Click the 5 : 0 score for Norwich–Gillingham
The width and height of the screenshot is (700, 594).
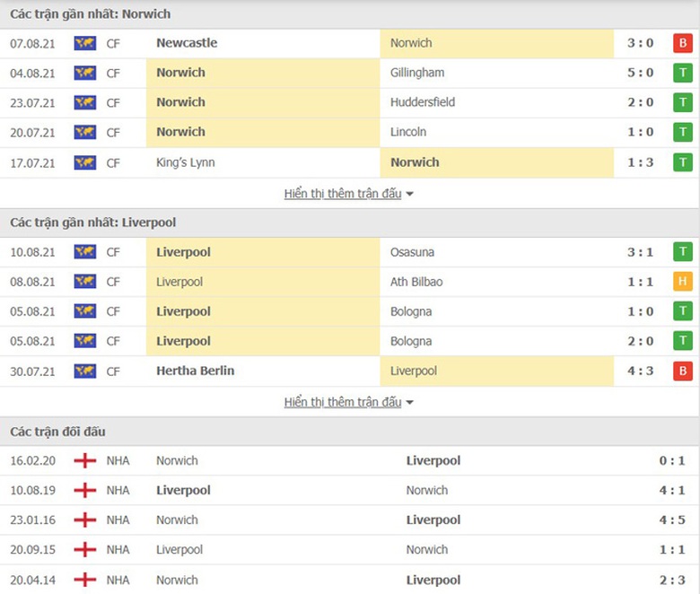pos(640,73)
